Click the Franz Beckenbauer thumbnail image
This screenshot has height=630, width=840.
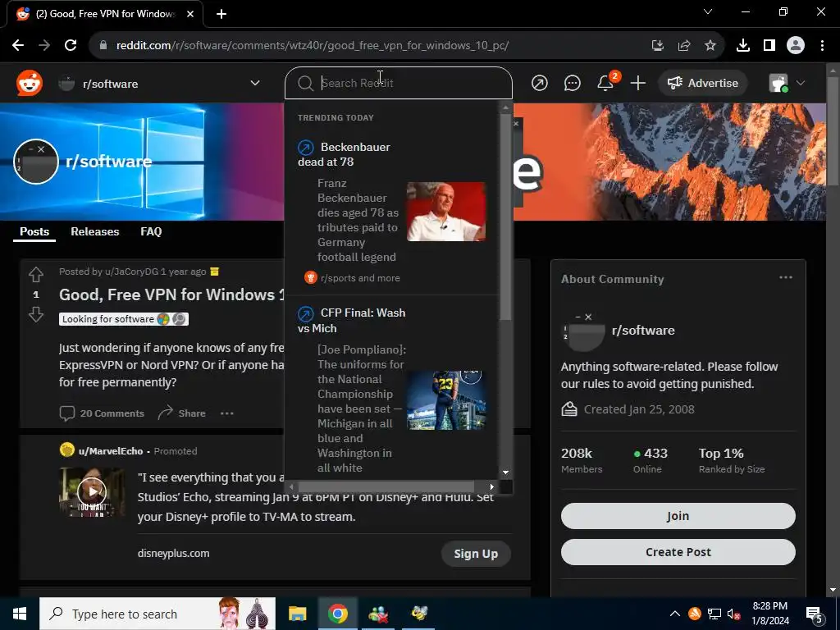click(446, 212)
